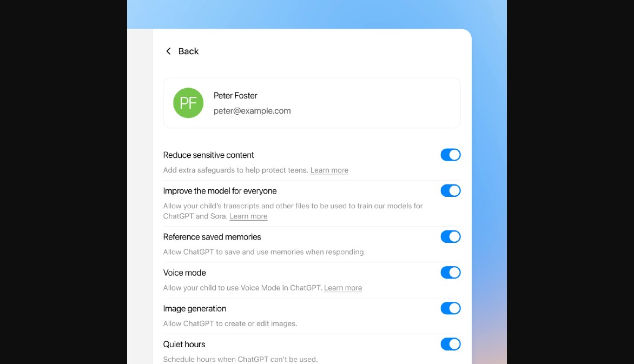Click the Reduce sensitive content heading
The height and width of the screenshot is (364, 634).
coord(208,155)
